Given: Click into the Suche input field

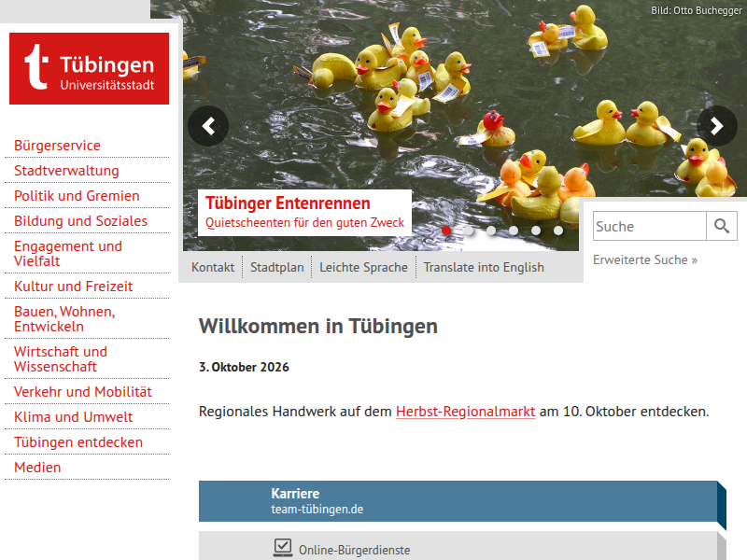Looking at the screenshot, I should click(650, 226).
